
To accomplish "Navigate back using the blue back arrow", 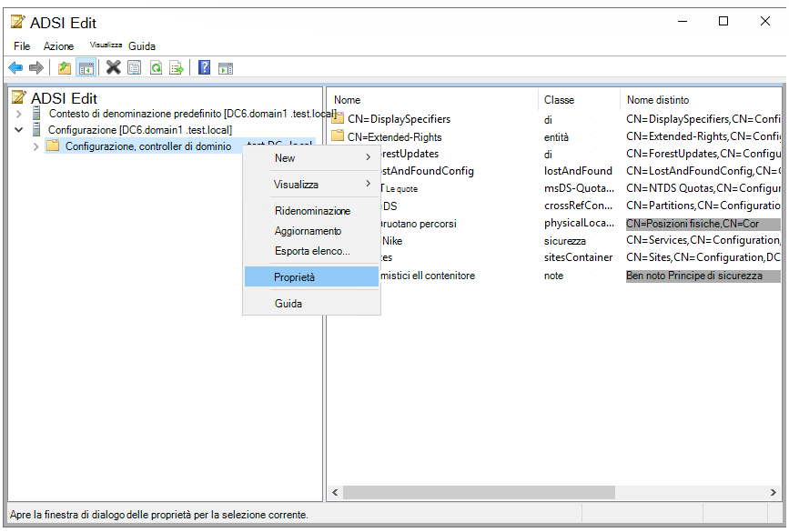I will 15,67.
